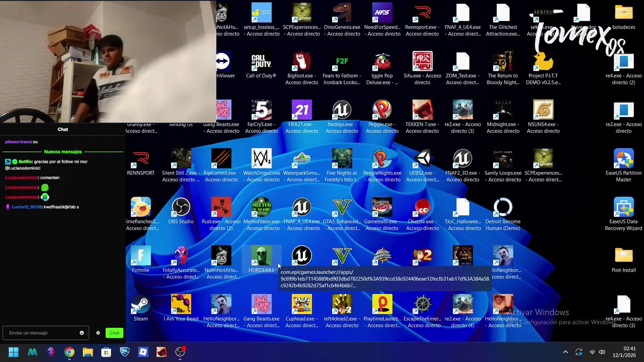
Task: Select the Project P.I.T.T DEMO shortcut
Action: (x=543, y=68)
